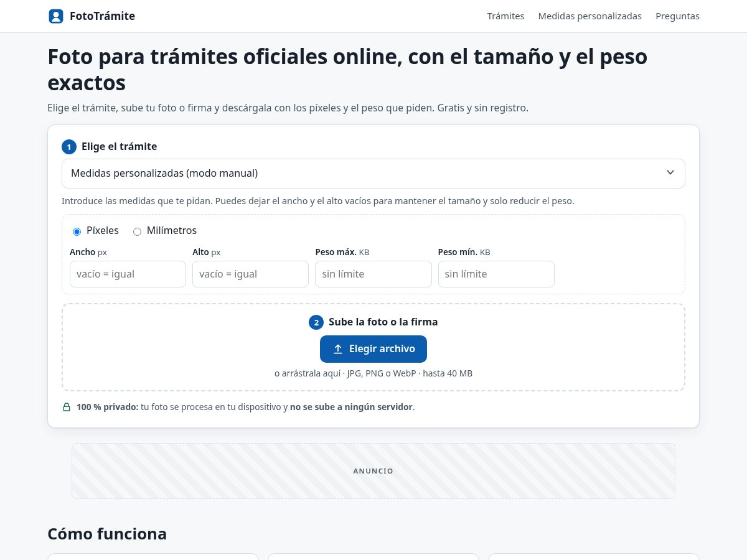The height and width of the screenshot is (560, 747).
Task: Focus the Peso máx. KB field
Action: pos(374,274)
